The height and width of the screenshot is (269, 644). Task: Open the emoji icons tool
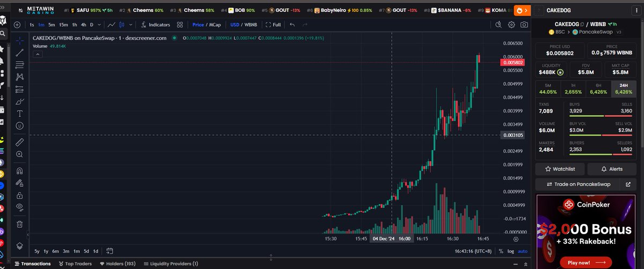point(20,125)
